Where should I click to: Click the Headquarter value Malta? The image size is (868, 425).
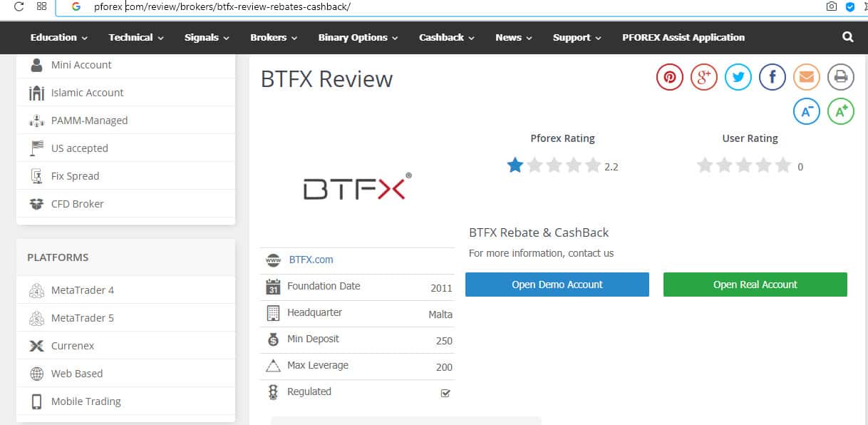(x=440, y=314)
